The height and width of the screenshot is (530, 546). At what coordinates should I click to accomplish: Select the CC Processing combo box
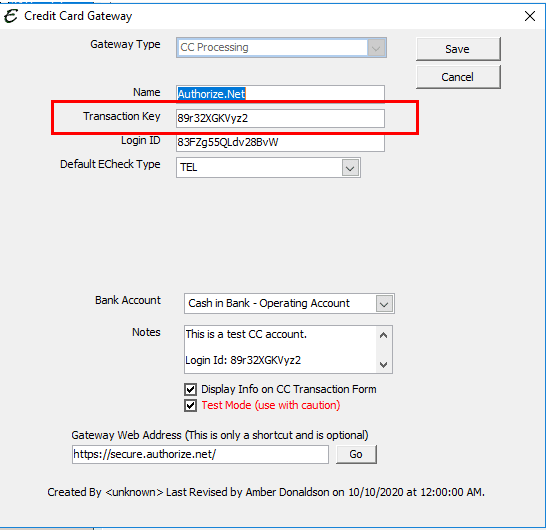pyautogui.click(x=281, y=48)
